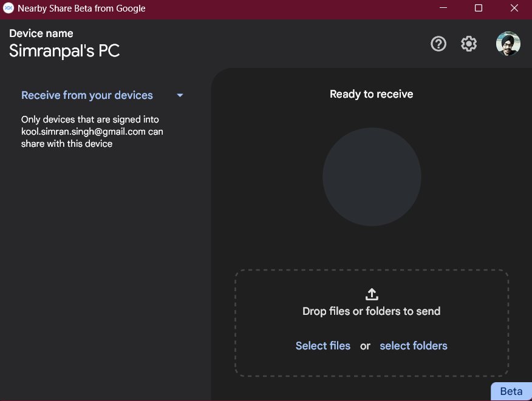Screen dimensions: 532x401
Task: Click the kool.simran.singh@gmail.com account text
Action: click(83, 132)
